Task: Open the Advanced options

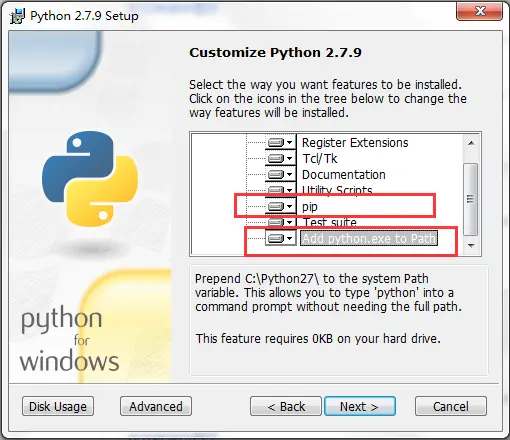Action: tap(156, 406)
